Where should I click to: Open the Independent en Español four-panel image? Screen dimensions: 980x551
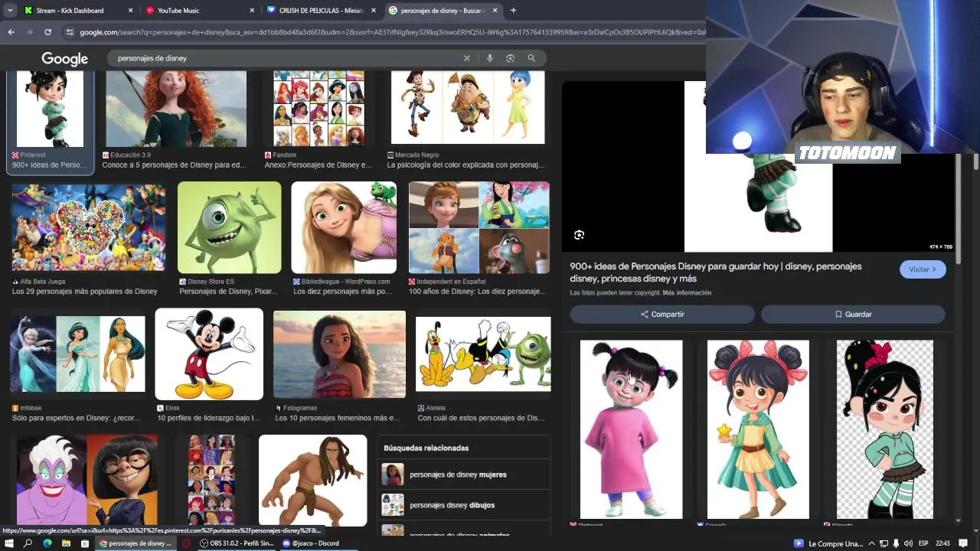(x=479, y=227)
